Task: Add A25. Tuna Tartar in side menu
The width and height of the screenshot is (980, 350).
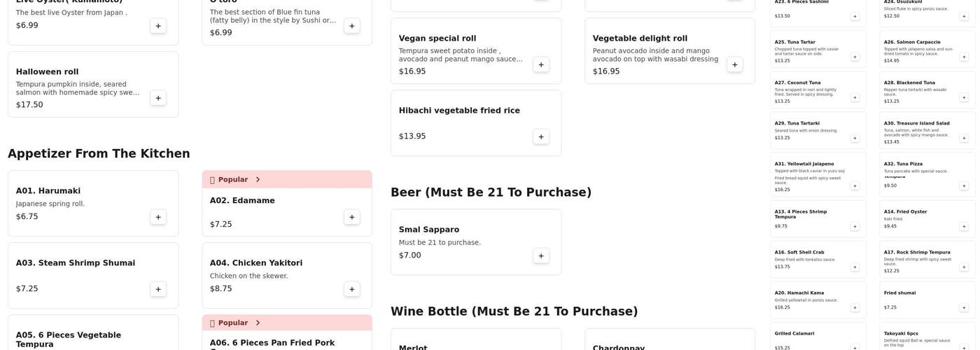Action: click(x=855, y=57)
